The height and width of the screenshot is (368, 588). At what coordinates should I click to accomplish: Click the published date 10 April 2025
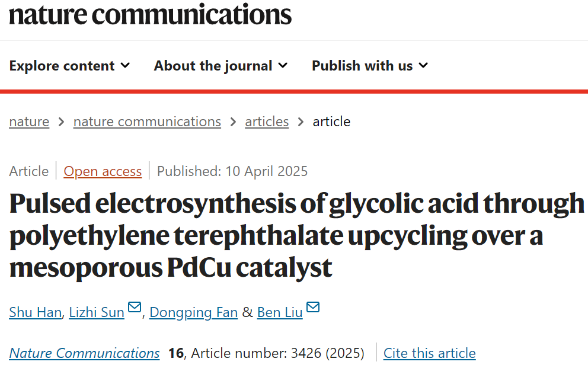tap(266, 171)
